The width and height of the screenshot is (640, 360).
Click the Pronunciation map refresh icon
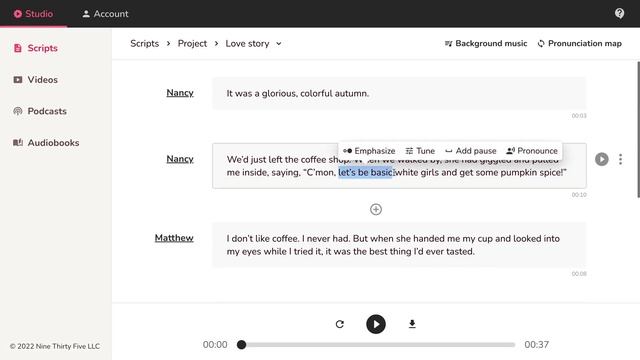tap(541, 44)
